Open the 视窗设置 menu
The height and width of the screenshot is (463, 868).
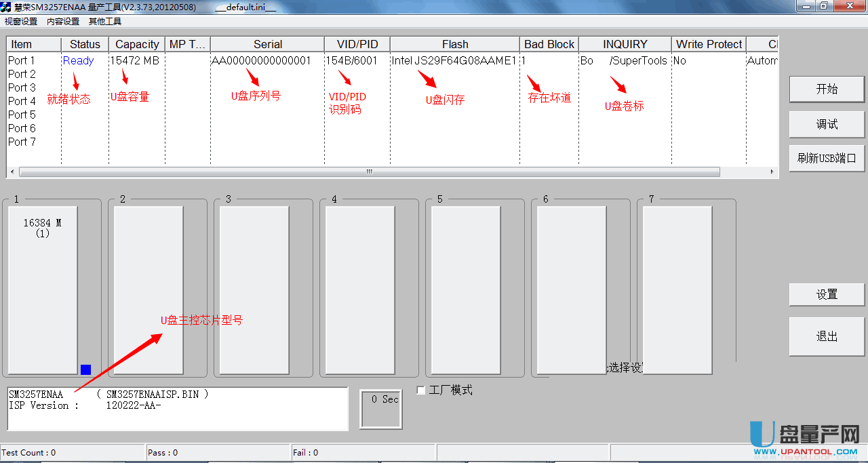[x=21, y=22]
